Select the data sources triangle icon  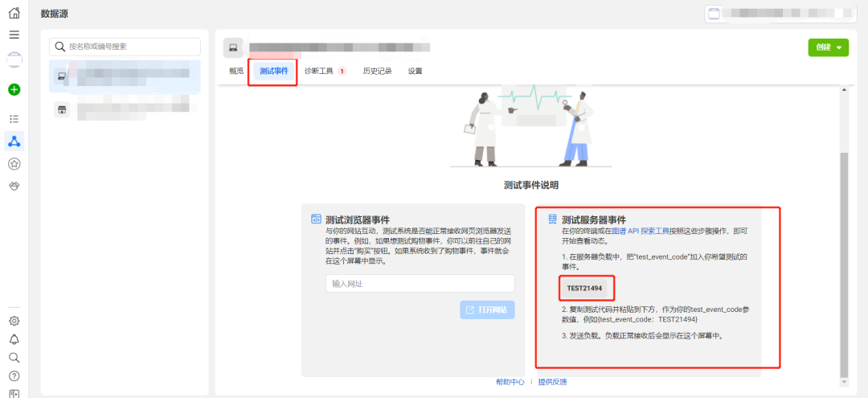click(x=14, y=142)
